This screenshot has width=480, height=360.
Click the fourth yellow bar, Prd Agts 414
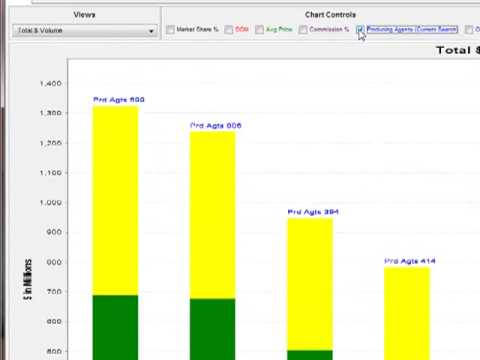pos(407,313)
